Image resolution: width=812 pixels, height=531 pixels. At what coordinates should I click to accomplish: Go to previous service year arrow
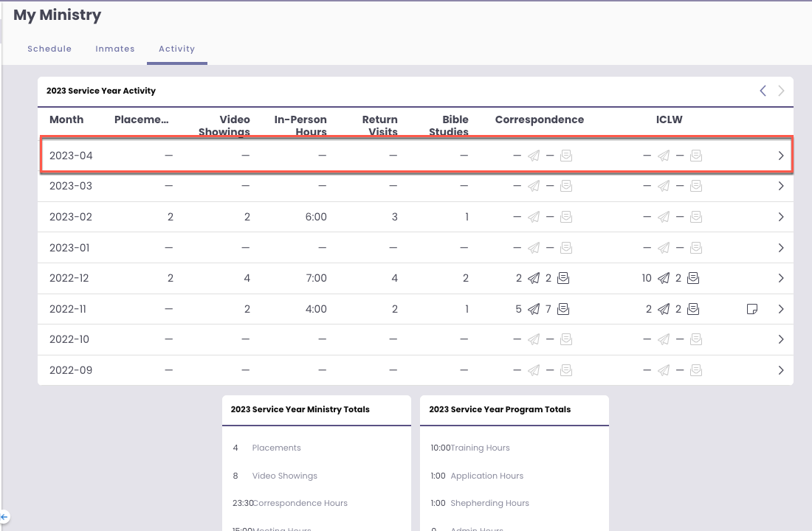click(x=763, y=91)
